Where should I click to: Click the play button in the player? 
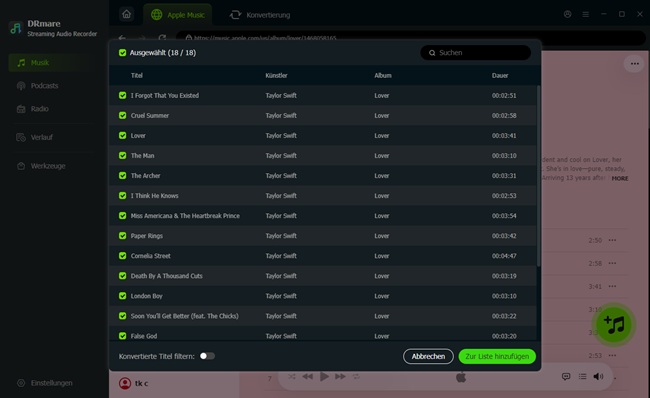[324, 376]
